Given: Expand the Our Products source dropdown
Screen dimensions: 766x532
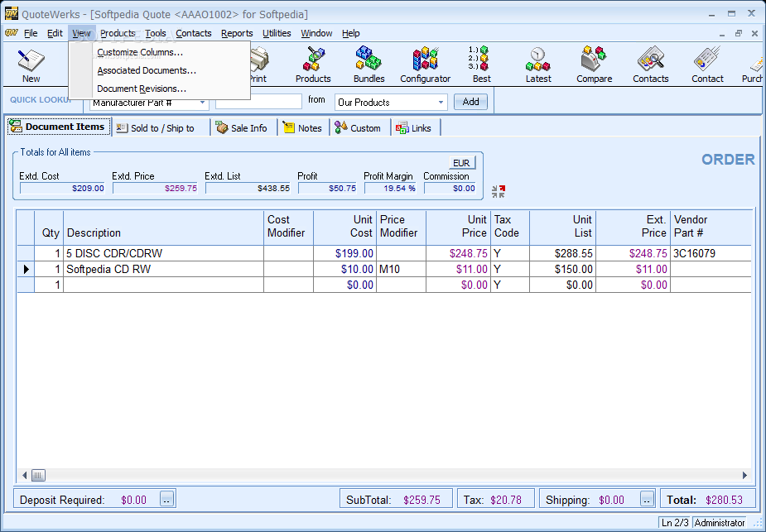Looking at the screenshot, I should pyautogui.click(x=441, y=103).
